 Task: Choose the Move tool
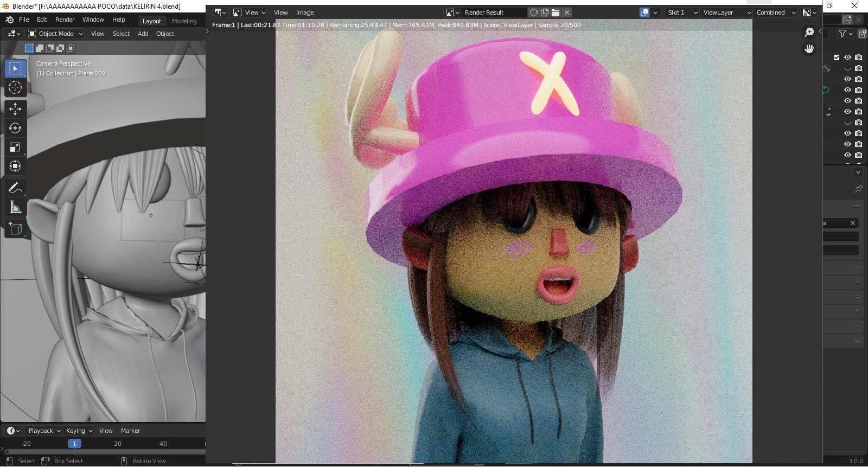coord(15,109)
